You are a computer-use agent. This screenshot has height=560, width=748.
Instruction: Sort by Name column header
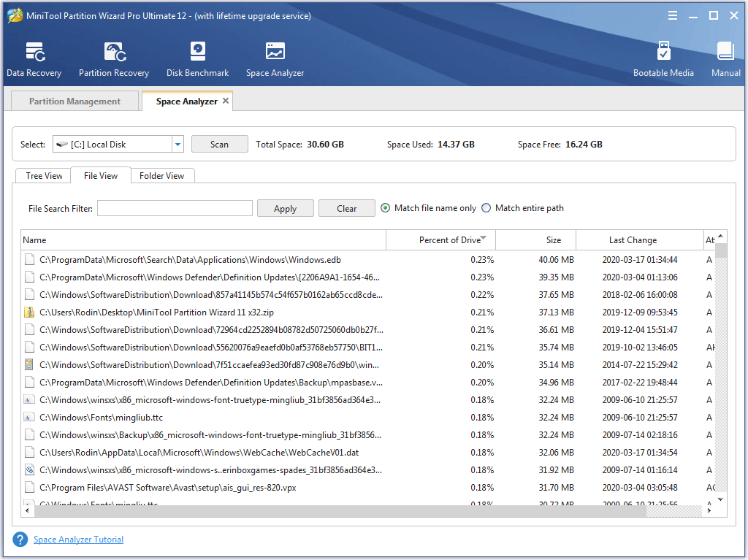[203, 240]
